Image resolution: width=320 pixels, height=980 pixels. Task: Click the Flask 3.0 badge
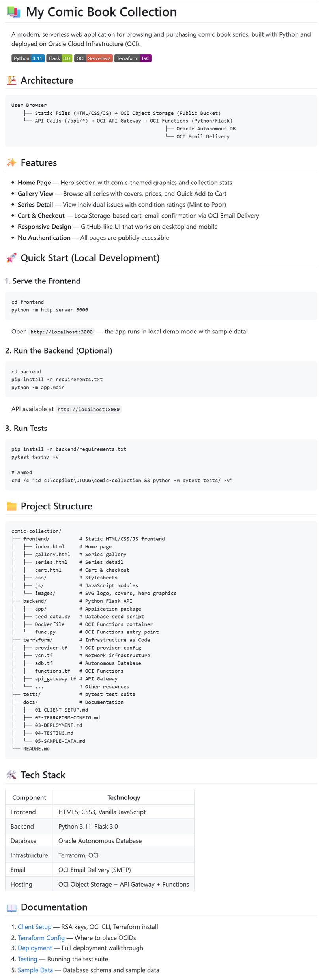tap(59, 58)
